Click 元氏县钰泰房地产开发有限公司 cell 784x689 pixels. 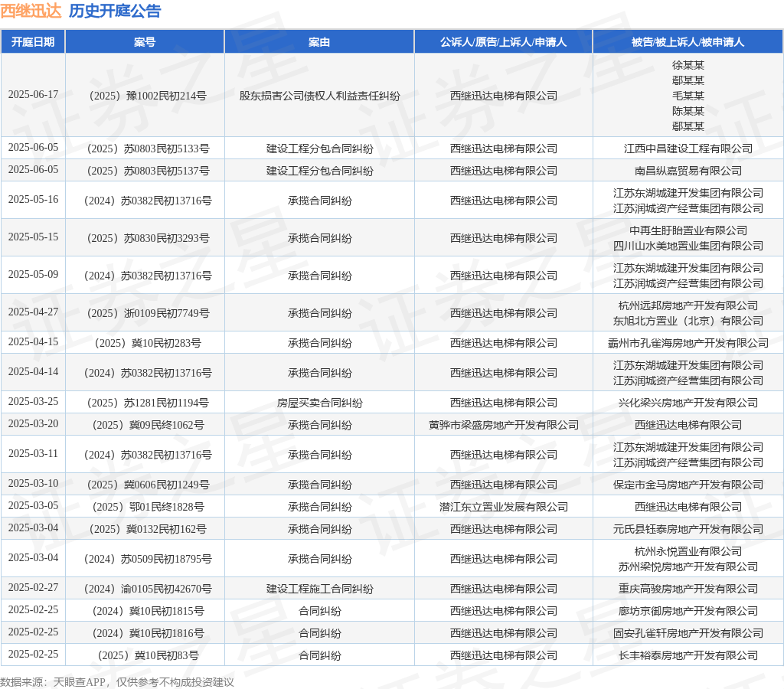click(x=688, y=529)
